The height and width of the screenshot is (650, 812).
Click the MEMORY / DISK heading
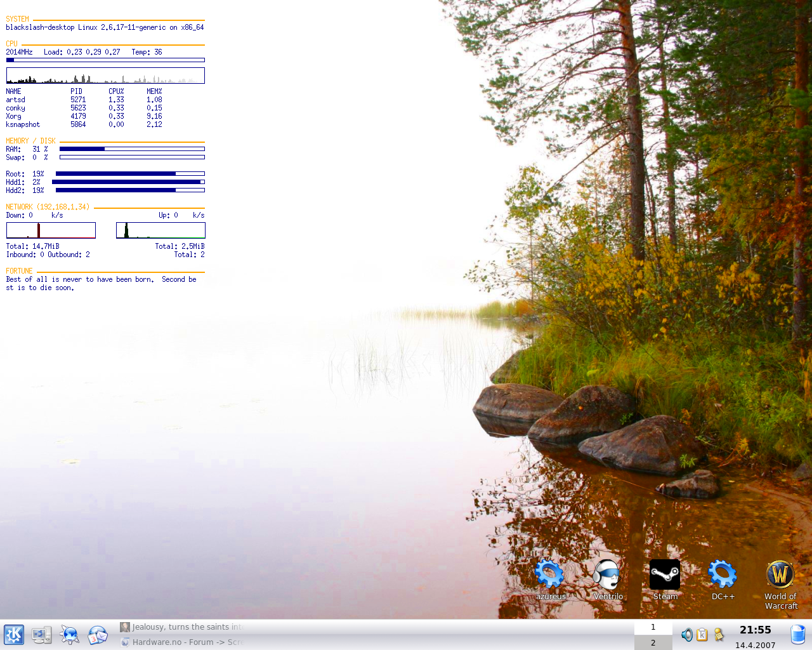[x=30, y=141]
